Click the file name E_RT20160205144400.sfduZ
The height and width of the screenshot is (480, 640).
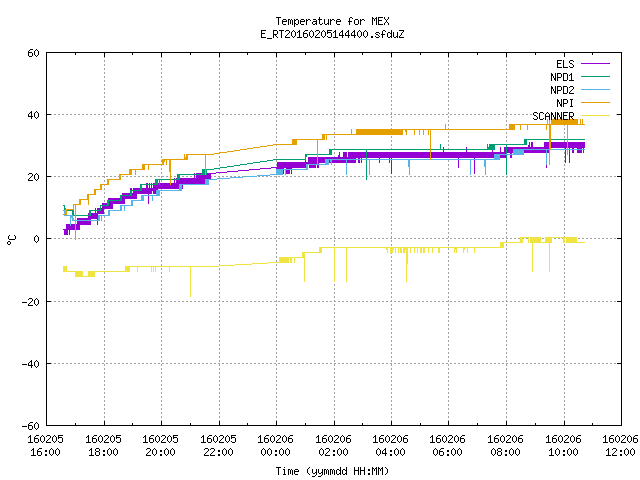point(332,34)
